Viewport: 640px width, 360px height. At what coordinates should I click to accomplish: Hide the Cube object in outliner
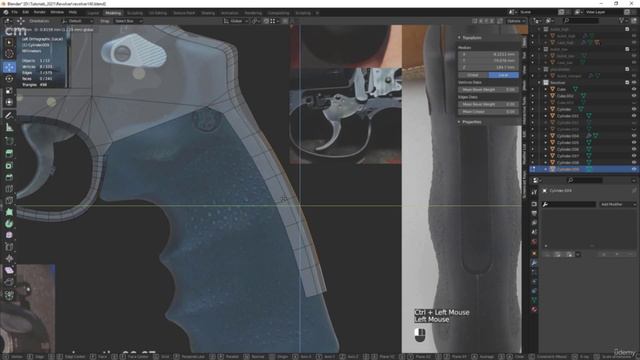(634, 89)
